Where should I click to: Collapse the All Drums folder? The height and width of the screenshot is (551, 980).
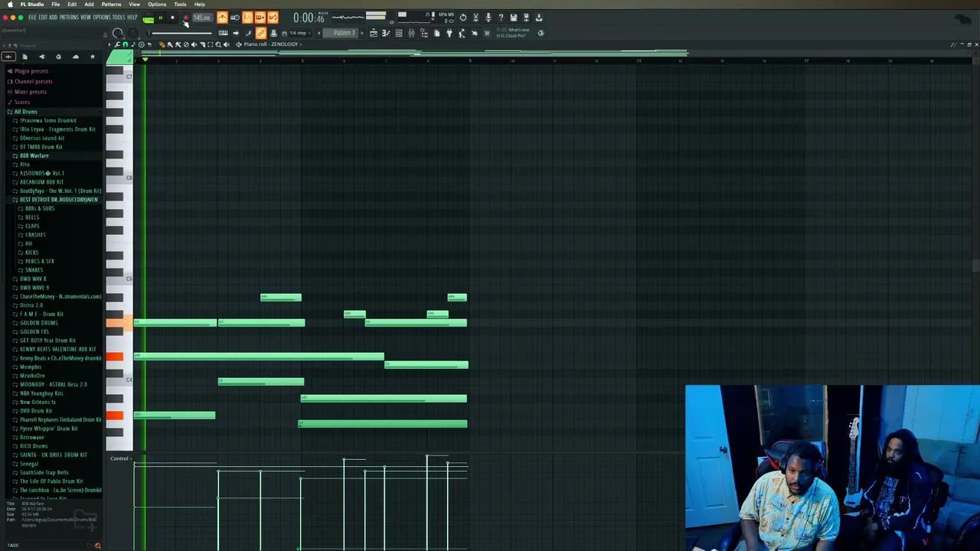(x=24, y=112)
